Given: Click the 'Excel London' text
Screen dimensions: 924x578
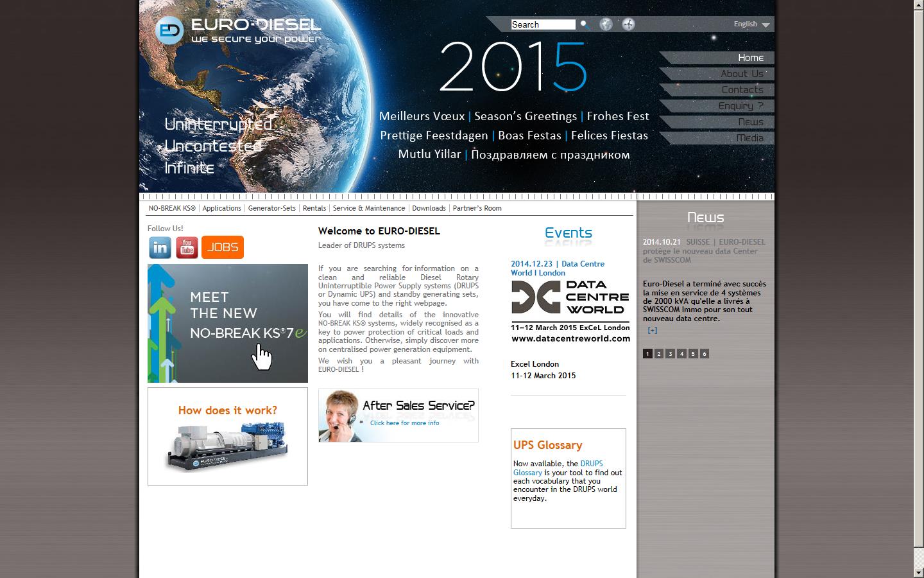Looking at the screenshot, I should tap(535, 364).
